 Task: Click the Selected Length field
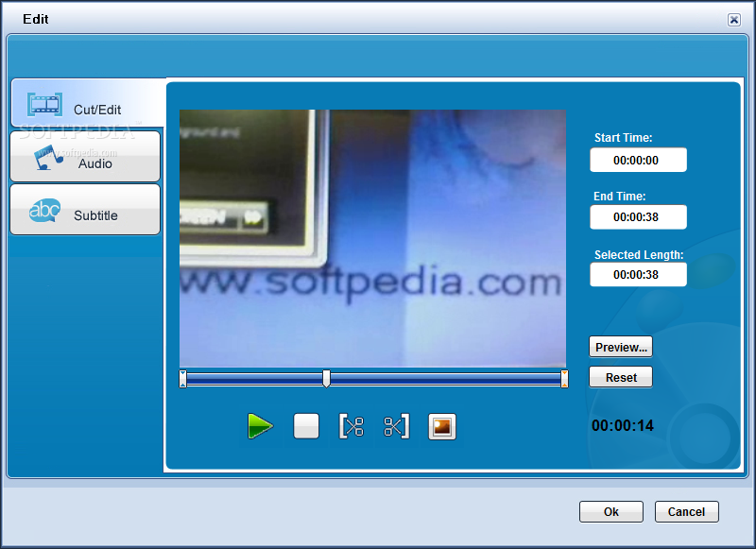coord(639,275)
